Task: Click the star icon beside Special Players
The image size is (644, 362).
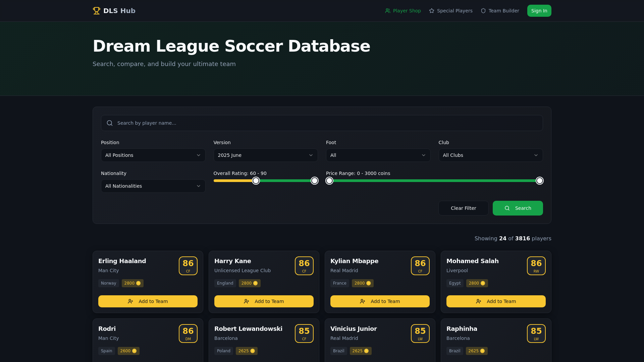Action: [x=432, y=11]
